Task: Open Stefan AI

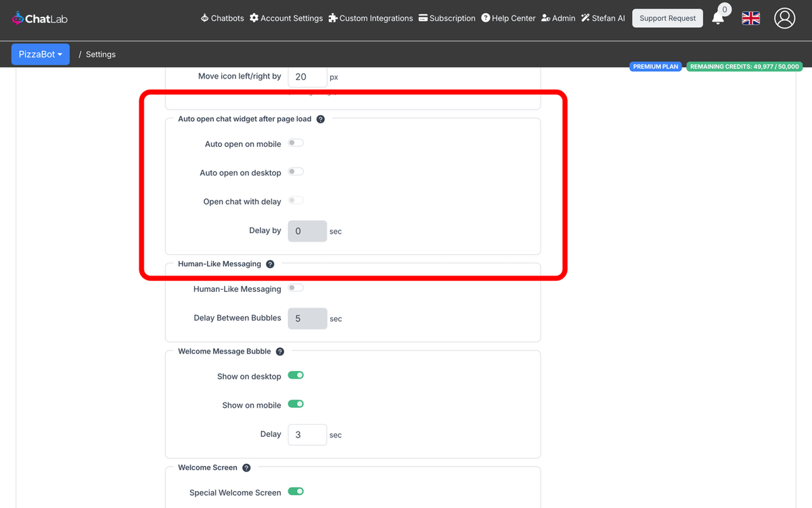Action: [603, 18]
